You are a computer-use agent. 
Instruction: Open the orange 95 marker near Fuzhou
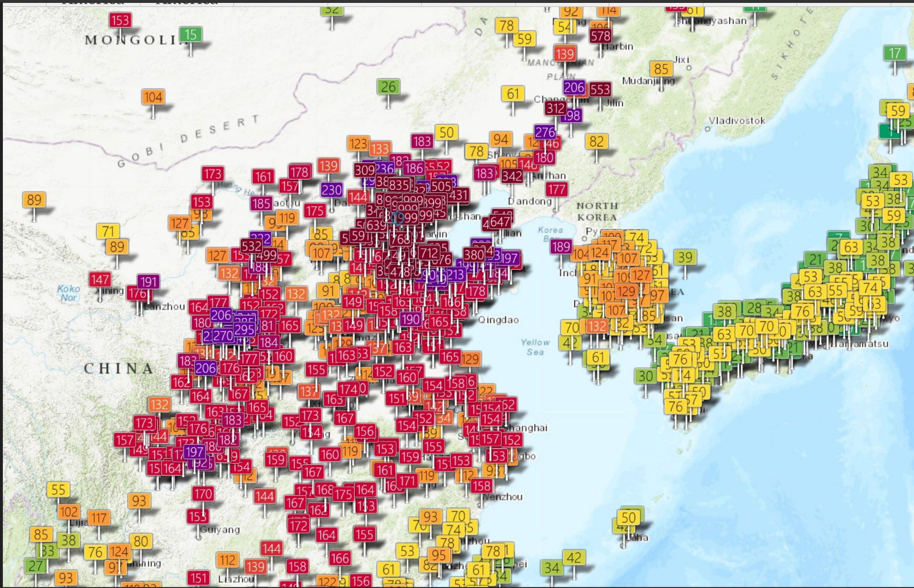[x=438, y=555]
